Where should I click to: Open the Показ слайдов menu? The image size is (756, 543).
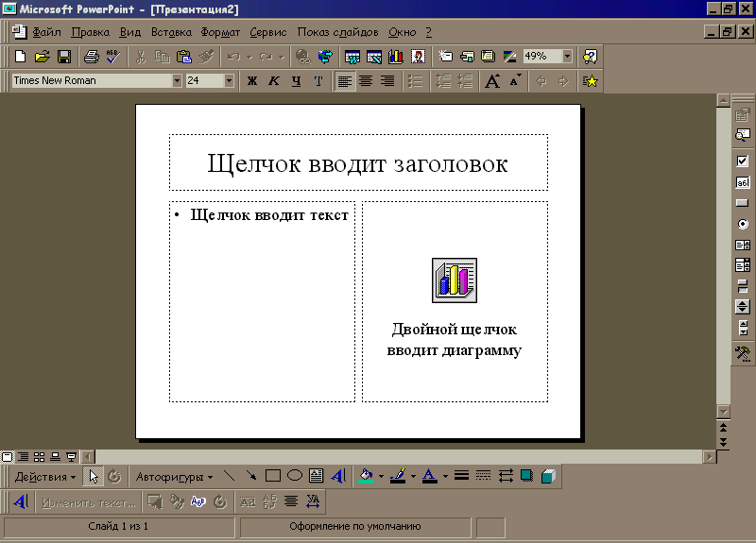pyautogui.click(x=337, y=32)
